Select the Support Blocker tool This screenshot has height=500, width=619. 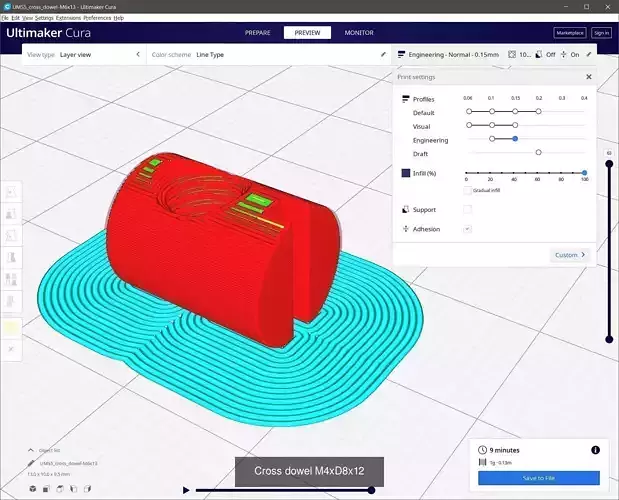click(11, 301)
